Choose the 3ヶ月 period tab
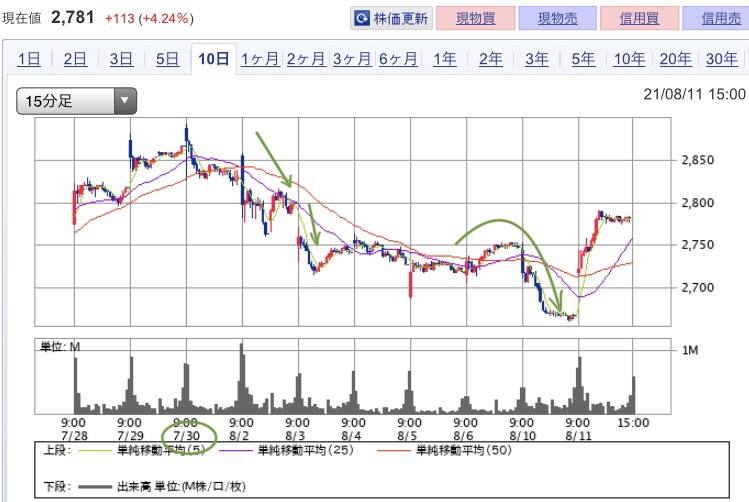Screen dimensions: 749x502 pyautogui.click(x=352, y=59)
